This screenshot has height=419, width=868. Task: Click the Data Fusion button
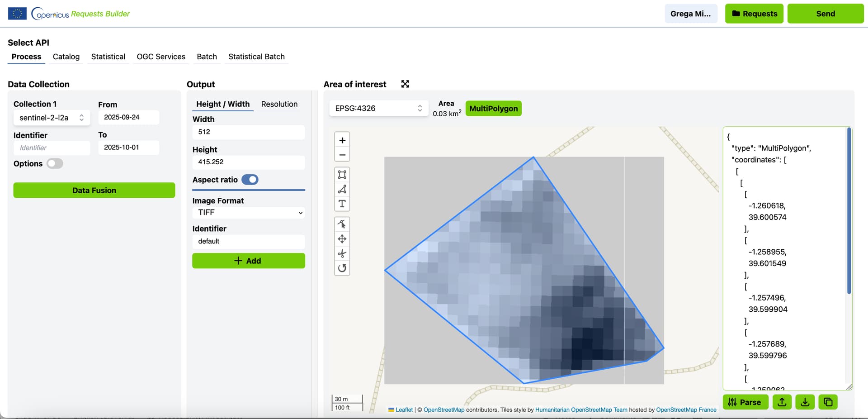pos(94,190)
